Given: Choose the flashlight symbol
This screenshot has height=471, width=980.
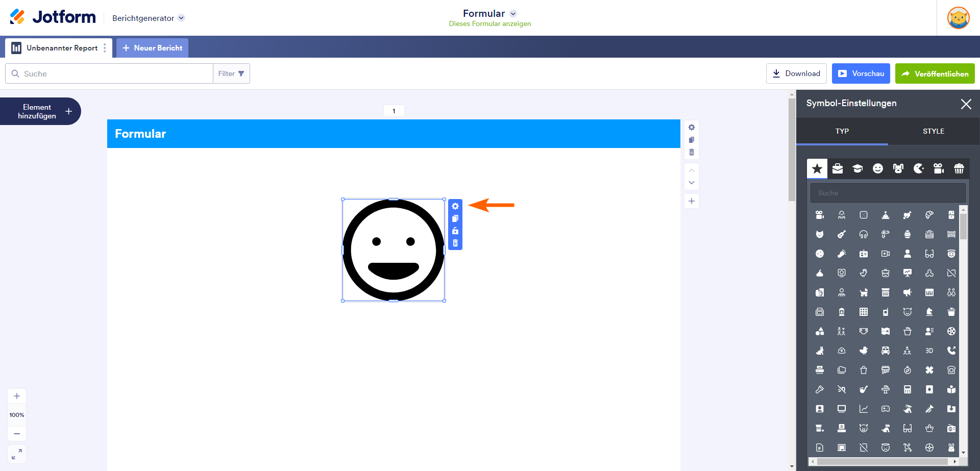Looking at the screenshot, I should (820, 389).
